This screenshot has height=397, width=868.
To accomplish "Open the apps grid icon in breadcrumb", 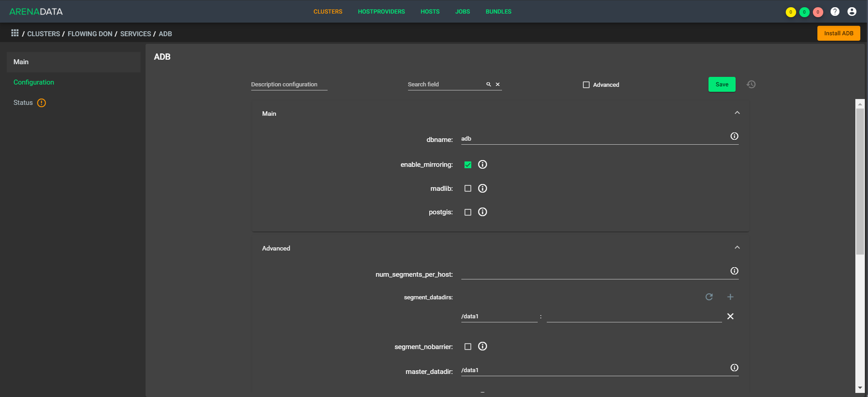I will [15, 33].
